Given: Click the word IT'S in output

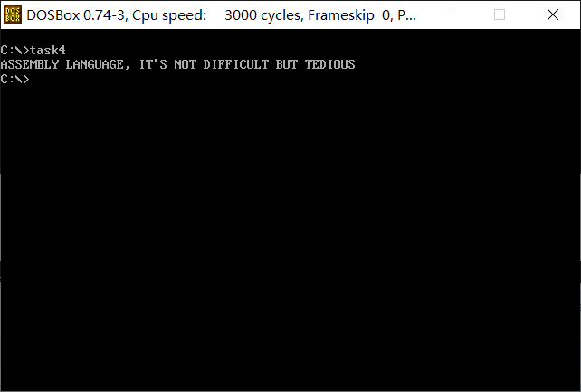Looking at the screenshot, I should coord(153,64).
